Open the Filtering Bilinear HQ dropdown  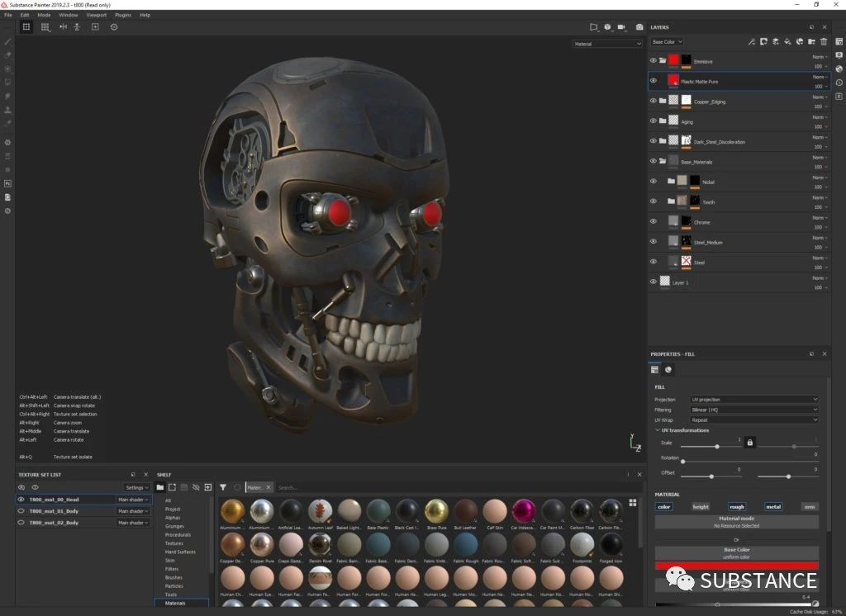[753, 410]
